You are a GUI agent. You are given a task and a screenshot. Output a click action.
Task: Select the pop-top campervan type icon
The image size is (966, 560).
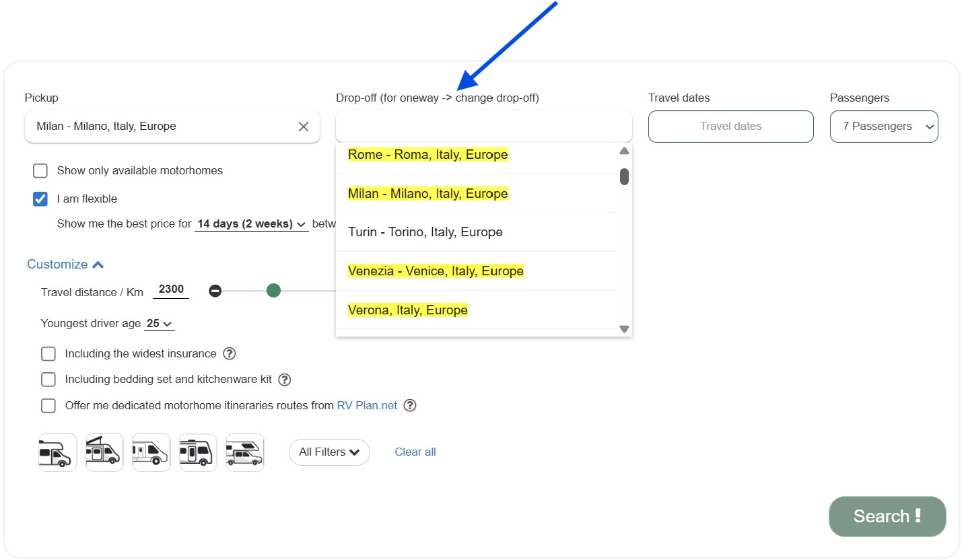pos(104,452)
